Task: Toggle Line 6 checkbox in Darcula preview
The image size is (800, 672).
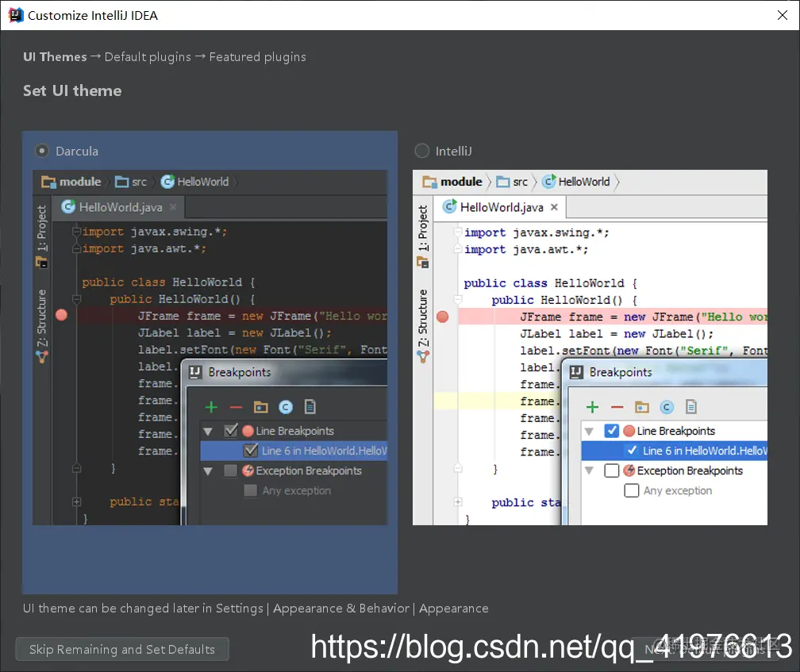Action: pyautogui.click(x=251, y=451)
